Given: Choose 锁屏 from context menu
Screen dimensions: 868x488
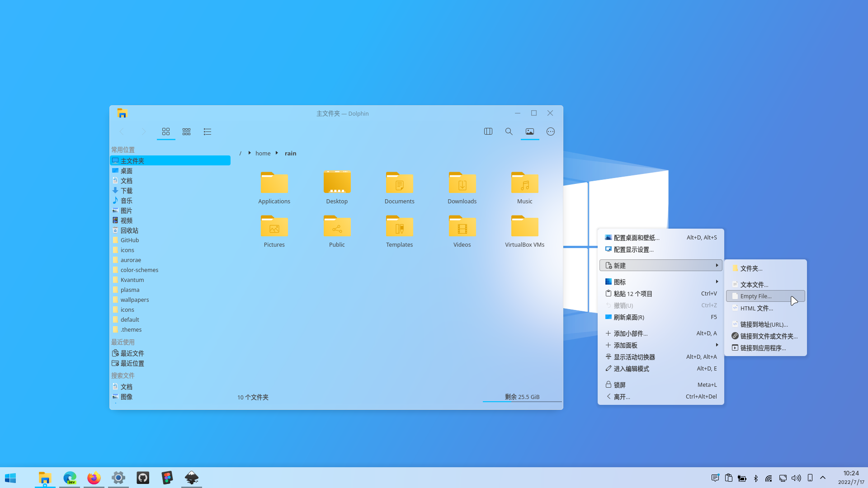Looking at the screenshot, I should (660, 385).
